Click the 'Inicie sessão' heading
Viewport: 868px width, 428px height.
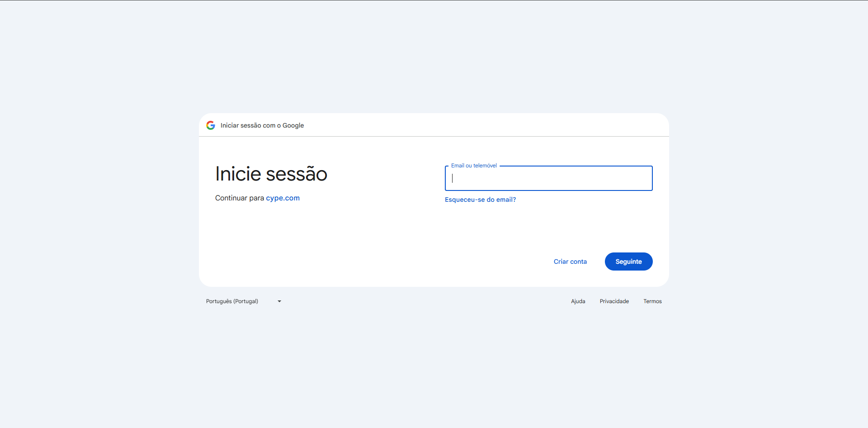(271, 174)
